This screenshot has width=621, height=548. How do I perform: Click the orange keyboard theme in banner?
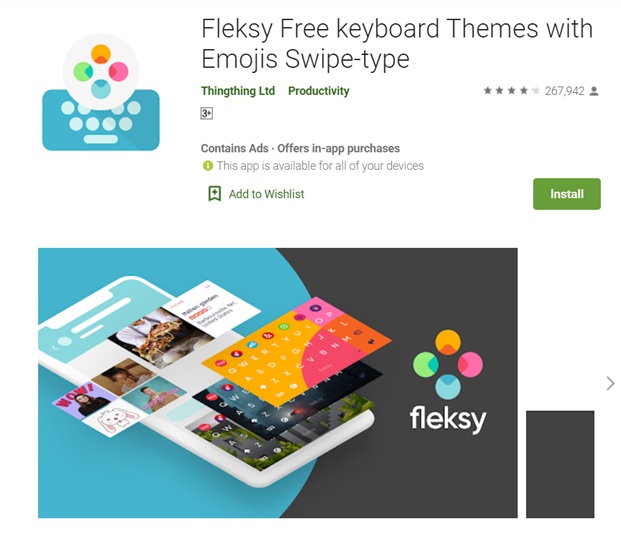coord(296,345)
